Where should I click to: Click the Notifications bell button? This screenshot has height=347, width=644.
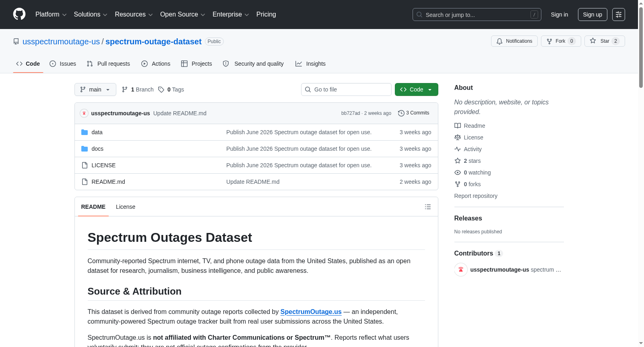[x=514, y=41]
